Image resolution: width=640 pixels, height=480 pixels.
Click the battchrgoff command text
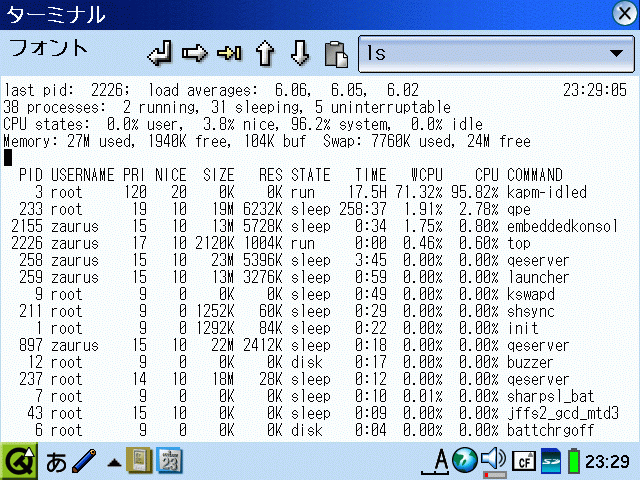pos(550,430)
